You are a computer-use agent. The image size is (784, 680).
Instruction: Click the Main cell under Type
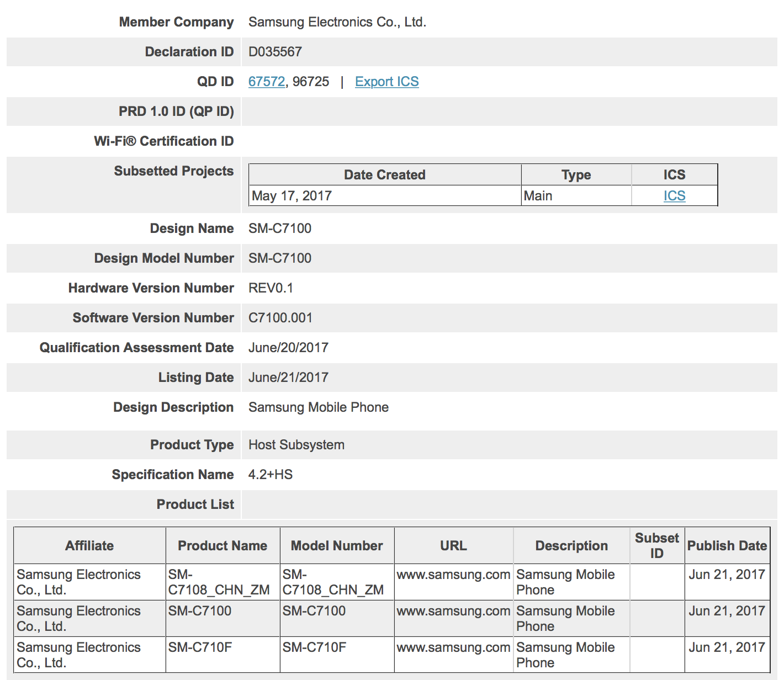click(x=538, y=196)
